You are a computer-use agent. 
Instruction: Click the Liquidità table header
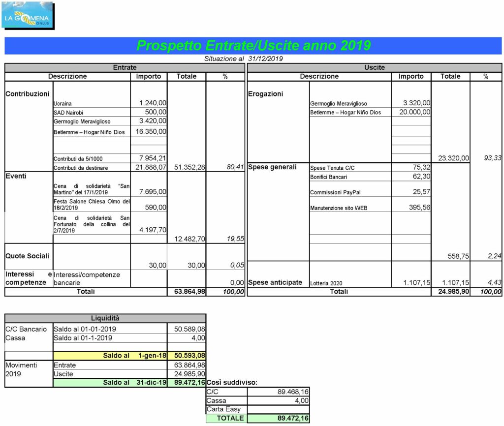(105, 318)
